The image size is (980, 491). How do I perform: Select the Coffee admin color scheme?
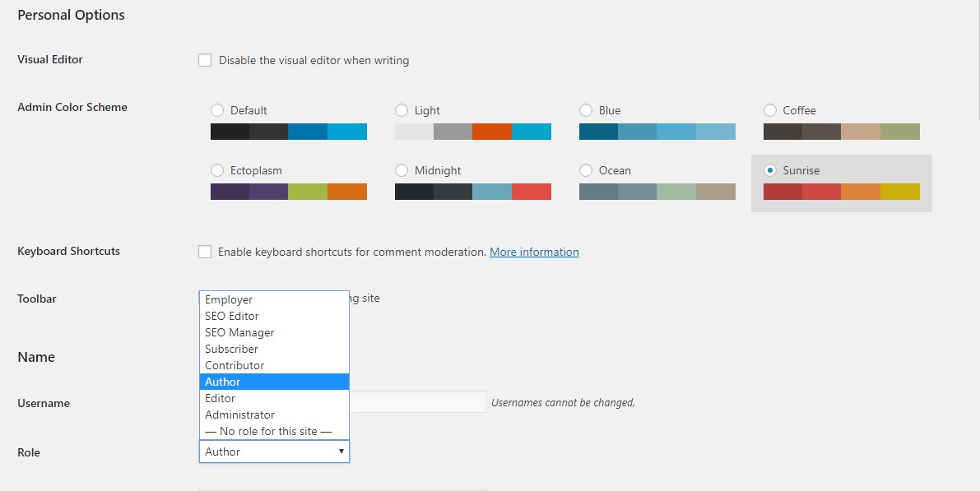(770, 109)
